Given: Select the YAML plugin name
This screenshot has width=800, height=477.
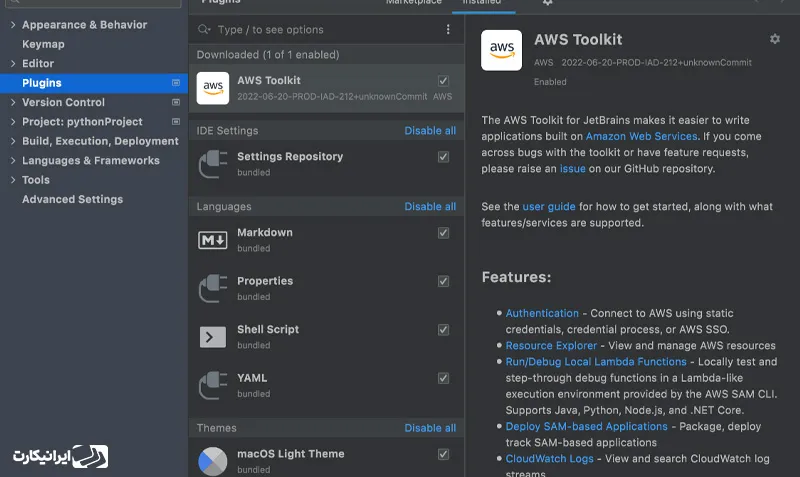Looking at the screenshot, I should pos(252,378).
